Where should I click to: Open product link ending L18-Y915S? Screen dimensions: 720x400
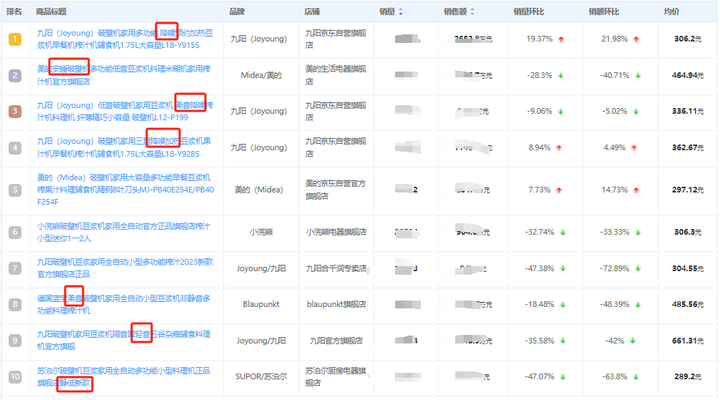pyautogui.click(x=125, y=39)
